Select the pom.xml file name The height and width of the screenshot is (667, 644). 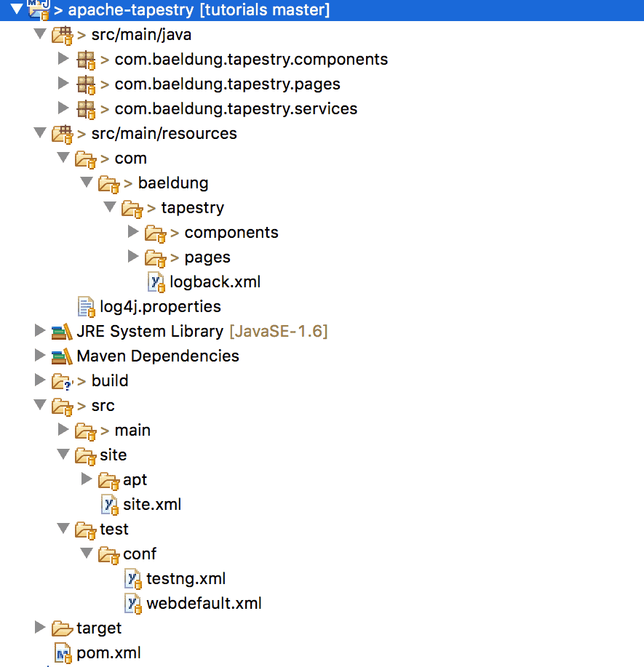click(x=108, y=652)
